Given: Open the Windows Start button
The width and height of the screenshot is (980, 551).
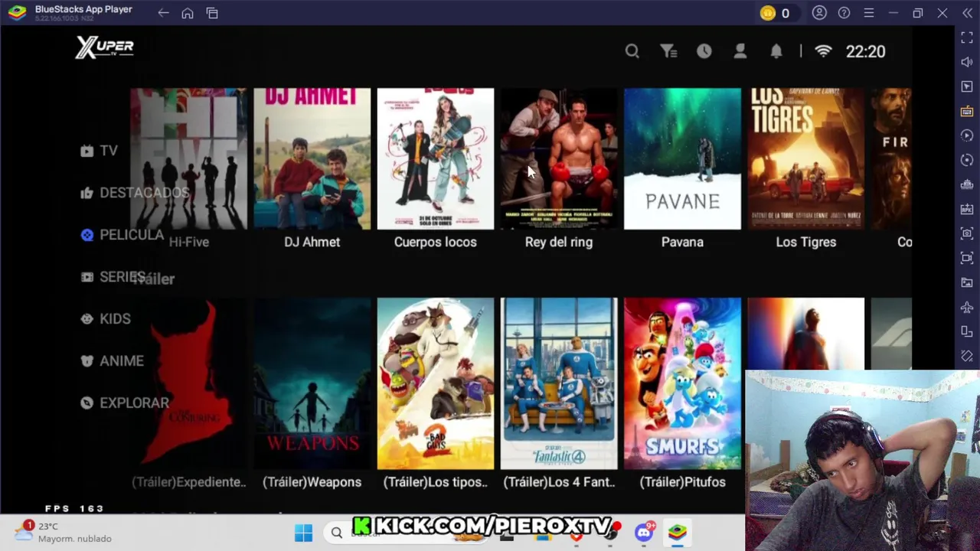Looking at the screenshot, I should pos(303,533).
